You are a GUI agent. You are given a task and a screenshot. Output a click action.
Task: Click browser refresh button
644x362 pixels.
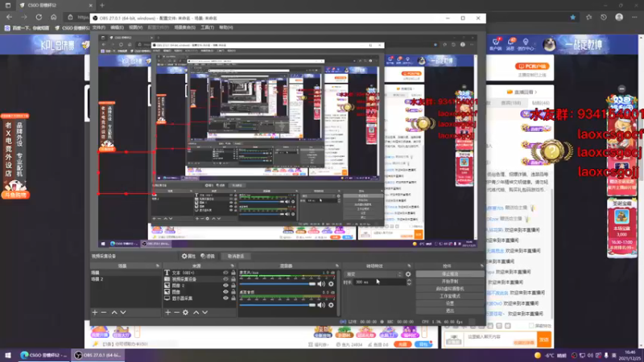tap(39, 17)
